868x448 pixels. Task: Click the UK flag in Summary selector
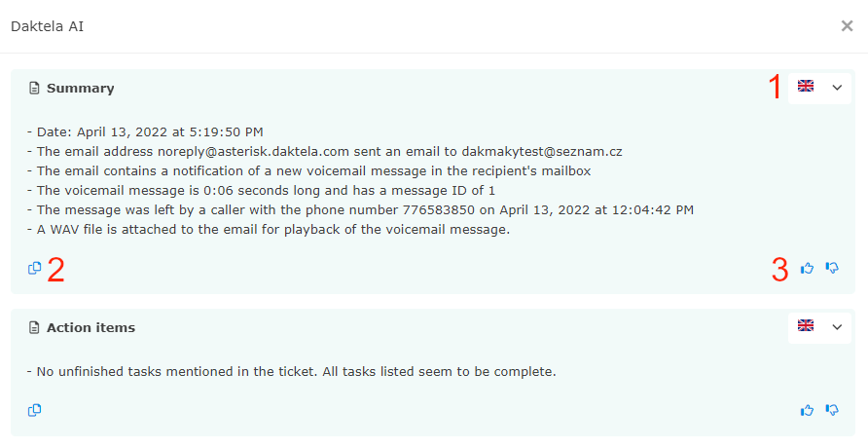[806, 86]
